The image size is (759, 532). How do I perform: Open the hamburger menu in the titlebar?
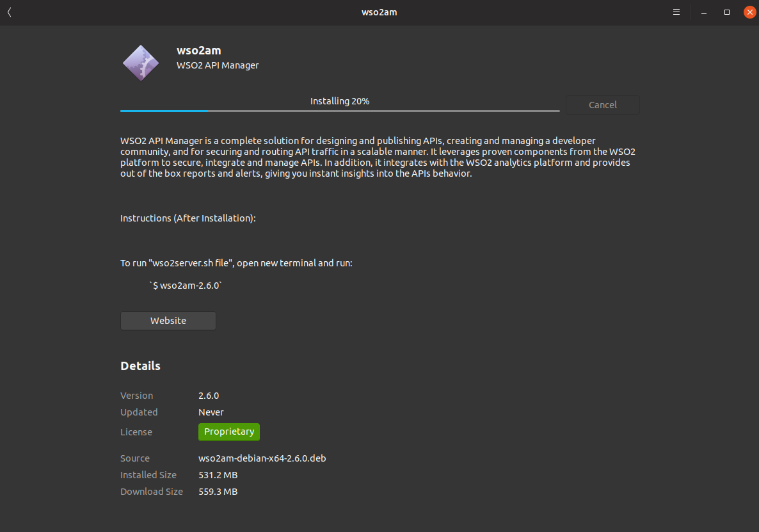pyautogui.click(x=676, y=12)
